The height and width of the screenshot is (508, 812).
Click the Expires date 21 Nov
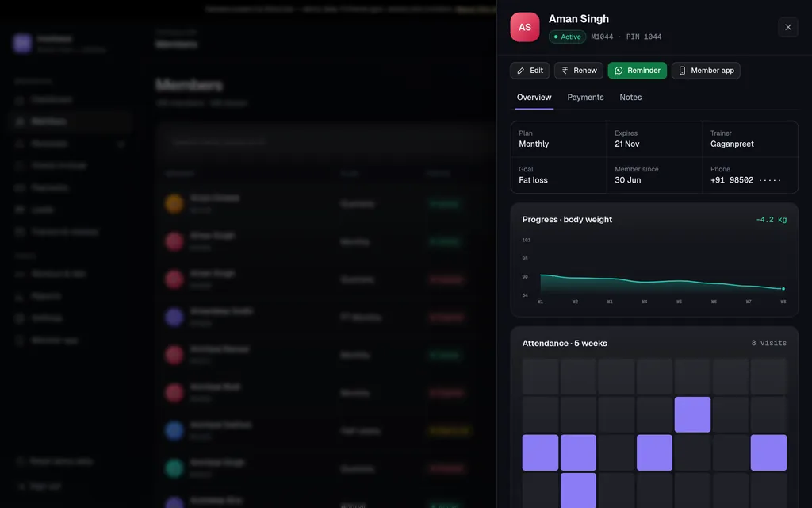[x=626, y=144]
